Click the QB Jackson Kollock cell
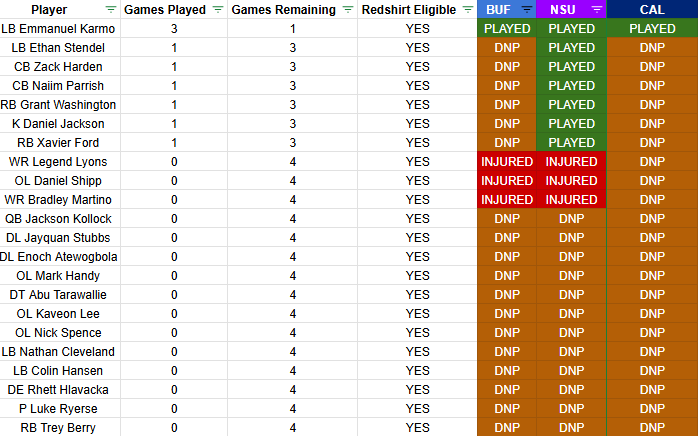 coord(58,219)
